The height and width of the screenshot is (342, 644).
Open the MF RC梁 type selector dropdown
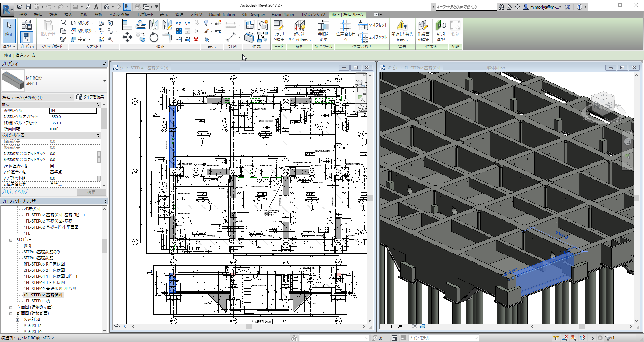[104, 81]
